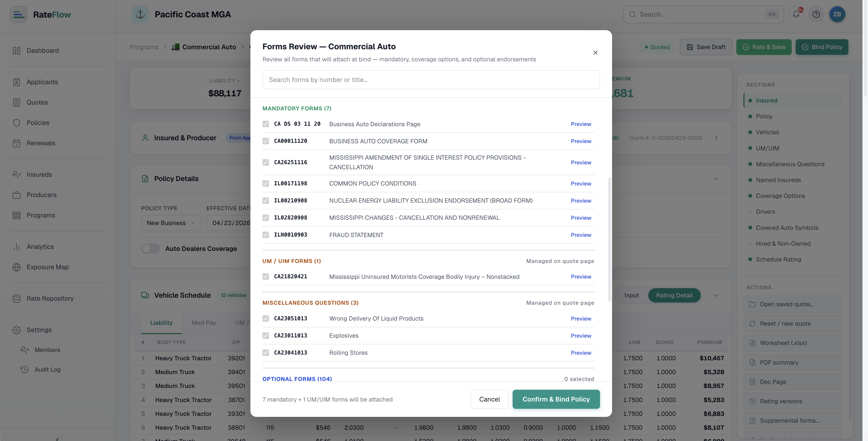Click the Renewals calendar icon
Screen dimensions: 868x441
[x=17, y=143]
